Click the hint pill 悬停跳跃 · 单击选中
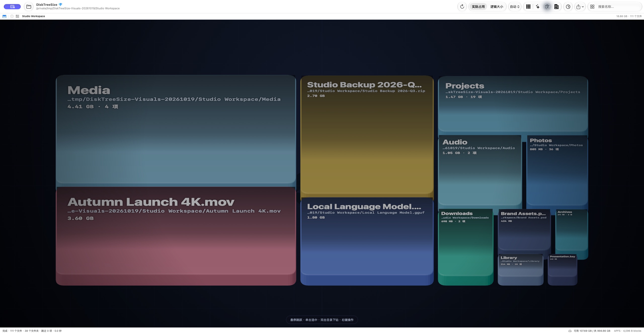The image size is (644, 334). pyautogui.click(x=322, y=320)
